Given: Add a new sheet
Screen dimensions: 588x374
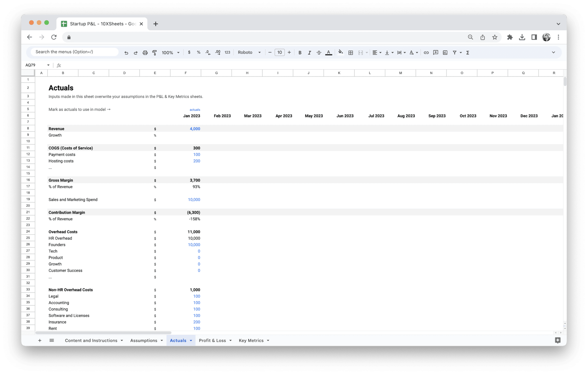Looking at the screenshot, I should point(40,340).
